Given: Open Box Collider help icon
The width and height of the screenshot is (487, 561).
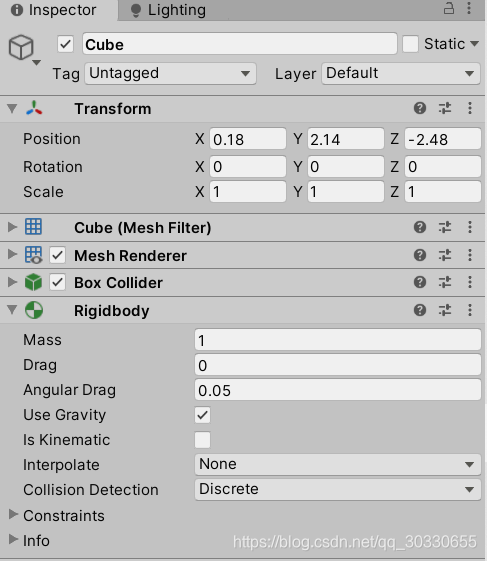Looking at the screenshot, I should pyautogui.click(x=420, y=282).
